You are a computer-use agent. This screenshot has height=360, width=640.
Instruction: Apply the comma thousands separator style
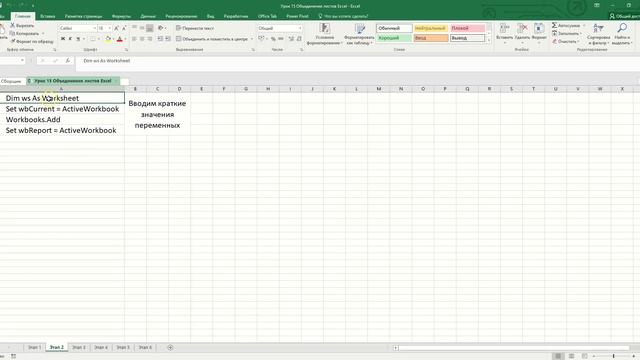point(281,39)
